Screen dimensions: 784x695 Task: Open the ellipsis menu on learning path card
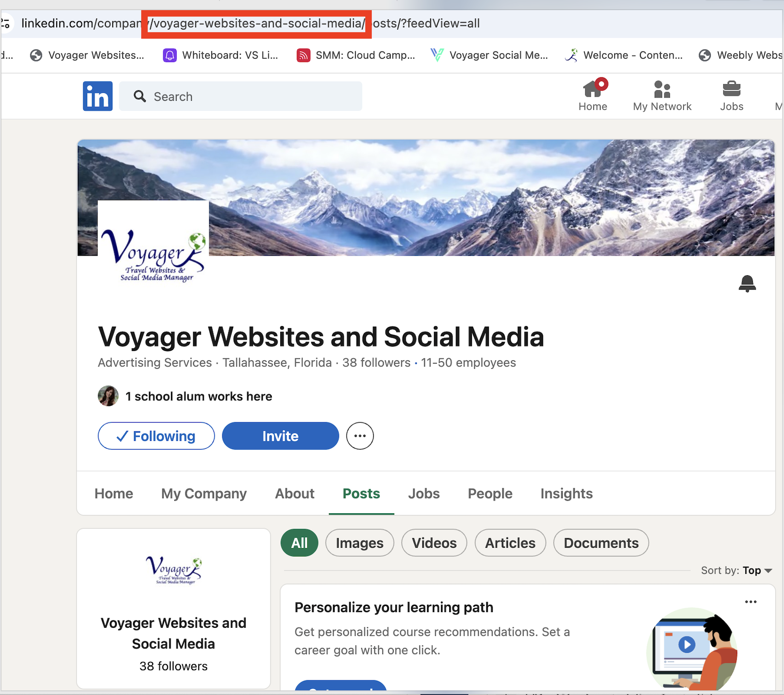[x=750, y=602]
